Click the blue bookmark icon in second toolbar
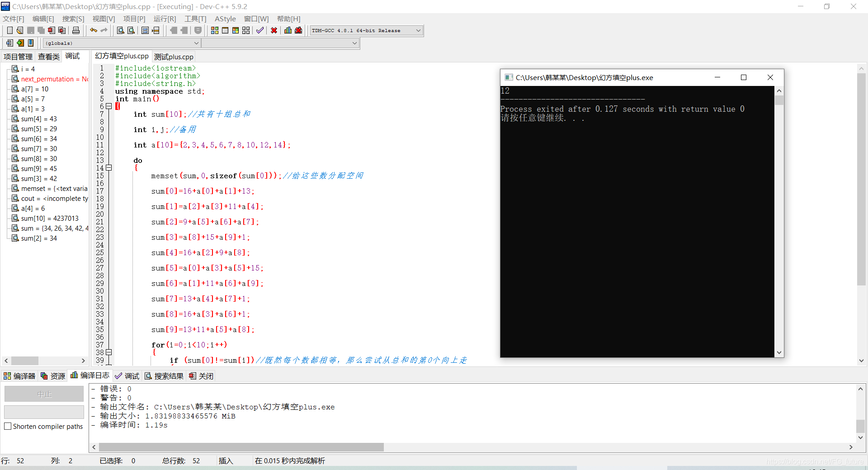The width and height of the screenshot is (868, 470). tap(31, 43)
